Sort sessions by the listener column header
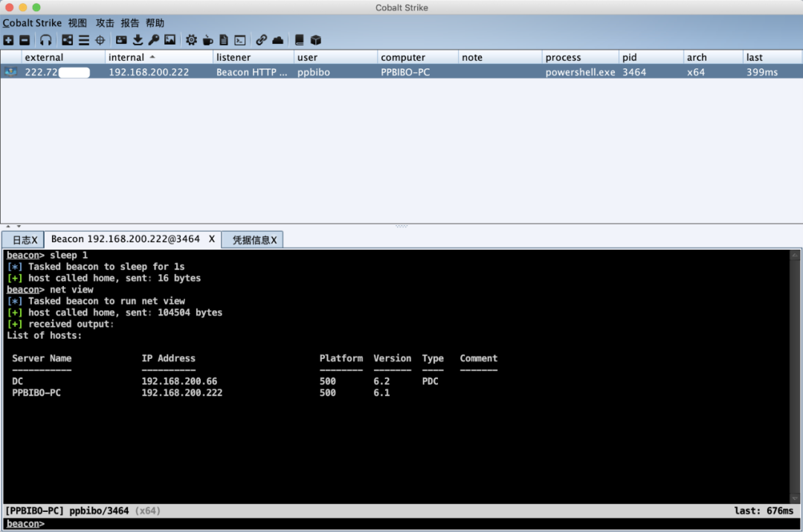Image resolution: width=803 pixels, height=532 pixels. point(253,57)
